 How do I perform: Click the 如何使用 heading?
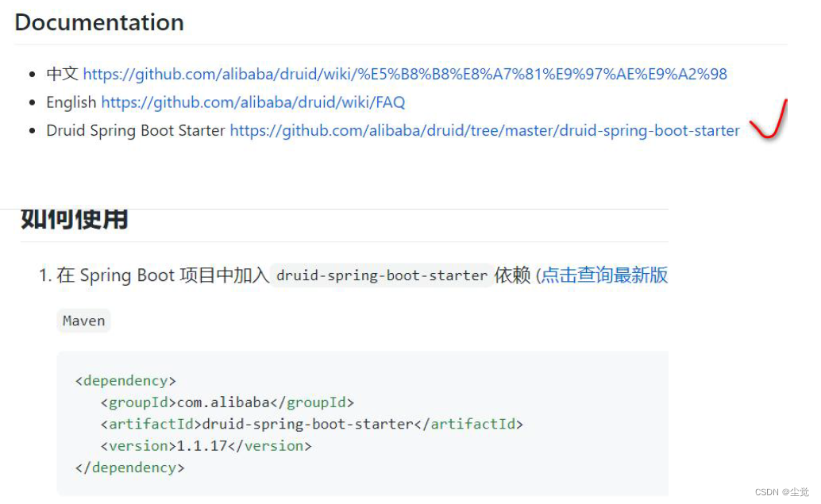click(75, 220)
